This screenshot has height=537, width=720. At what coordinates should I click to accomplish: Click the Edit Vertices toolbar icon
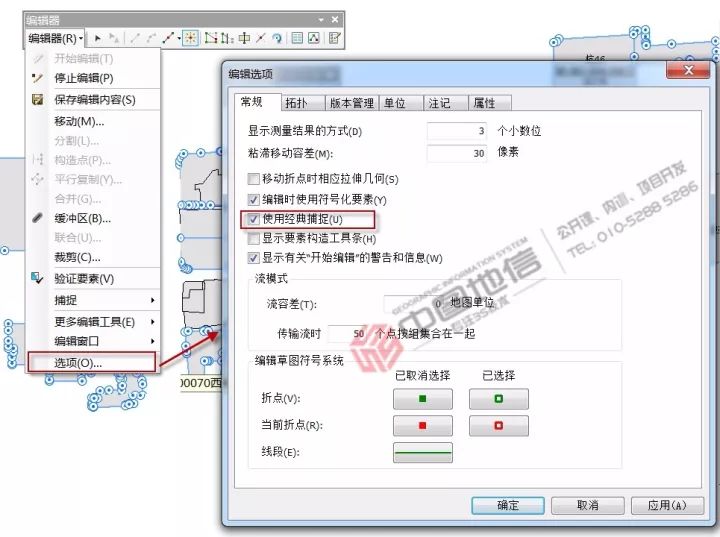(x=210, y=38)
